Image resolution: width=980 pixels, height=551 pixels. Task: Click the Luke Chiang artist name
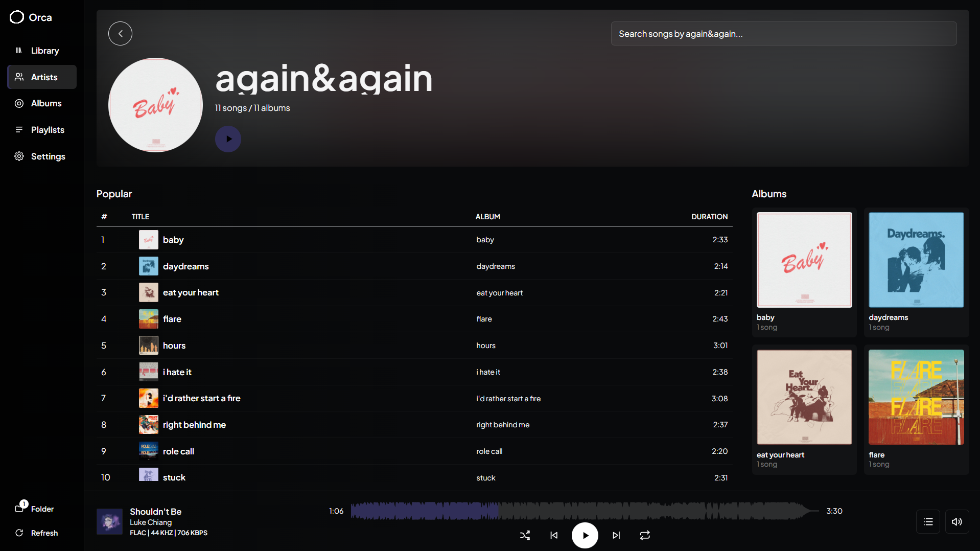[151, 522]
